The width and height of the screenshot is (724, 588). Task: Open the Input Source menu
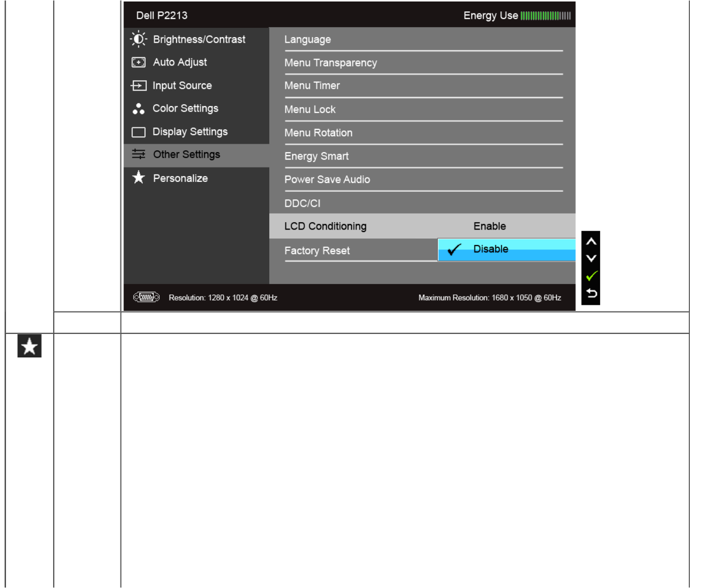pos(196,86)
